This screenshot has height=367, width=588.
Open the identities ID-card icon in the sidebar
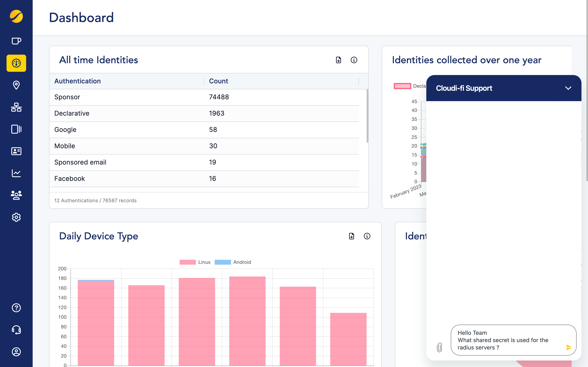point(16,151)
